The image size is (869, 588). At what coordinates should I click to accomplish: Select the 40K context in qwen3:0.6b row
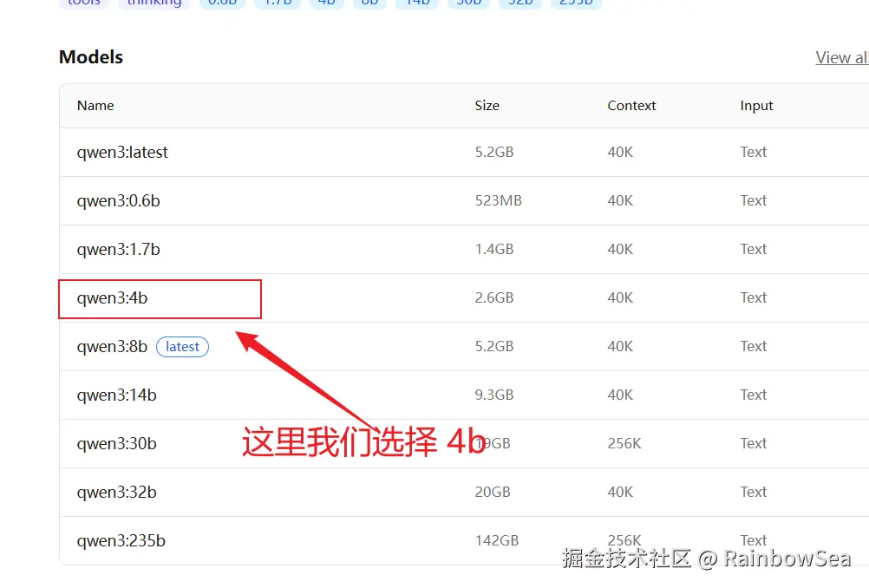[620, 200]
